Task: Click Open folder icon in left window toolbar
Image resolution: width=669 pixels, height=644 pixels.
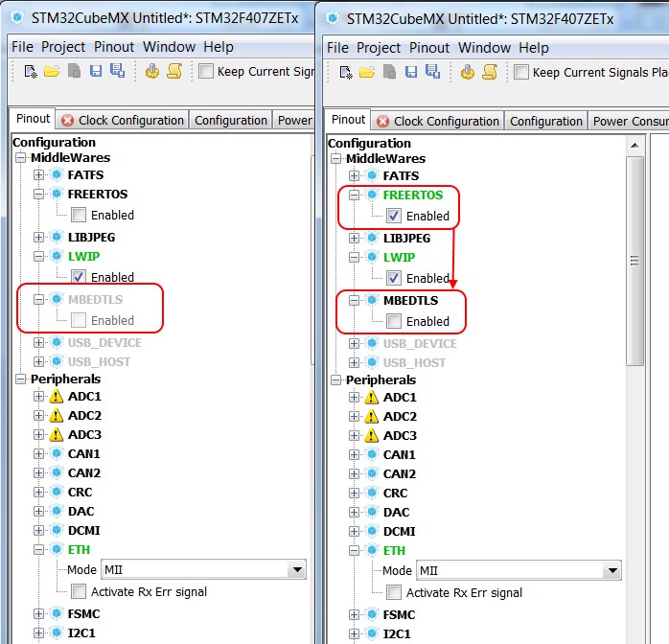Action: tap(52, 71)
